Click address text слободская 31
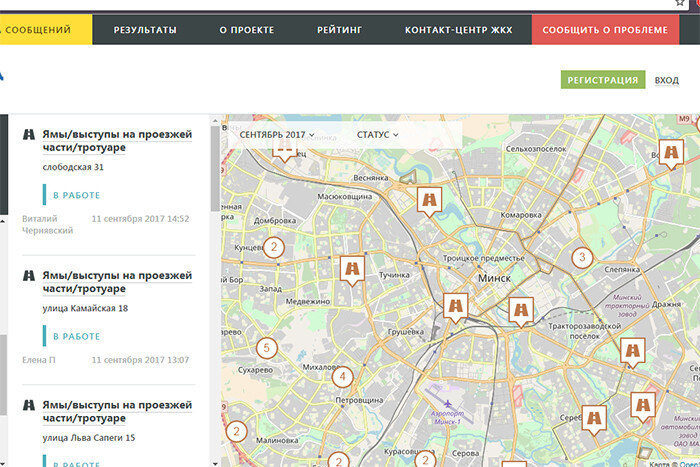 pyautogui.click(x=73, y=167)
